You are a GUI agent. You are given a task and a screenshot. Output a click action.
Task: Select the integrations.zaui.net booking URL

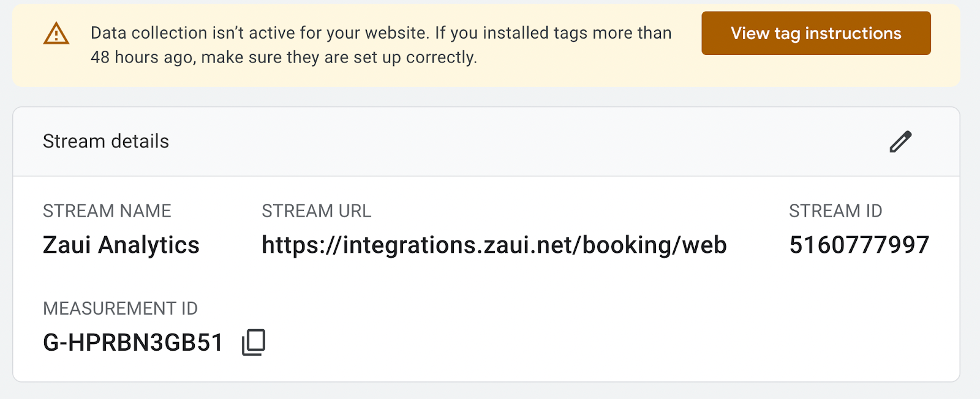[x=494, y=245]
